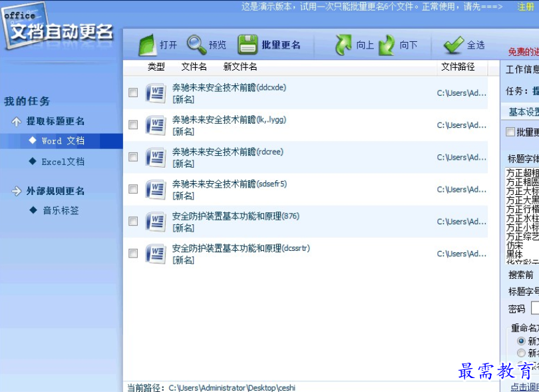Click file name 安全防护装置基本功能和原理(dcssrtr)

241,248
